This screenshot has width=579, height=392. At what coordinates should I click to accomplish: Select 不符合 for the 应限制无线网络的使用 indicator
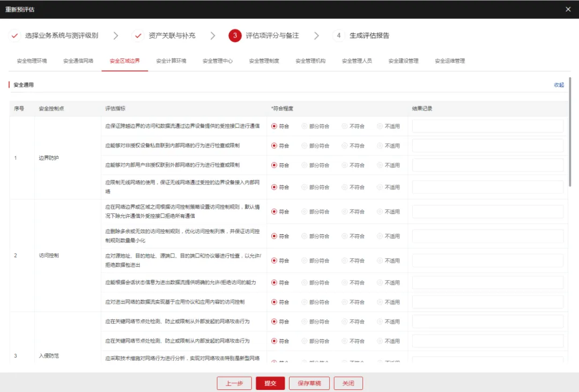[345, 187]
